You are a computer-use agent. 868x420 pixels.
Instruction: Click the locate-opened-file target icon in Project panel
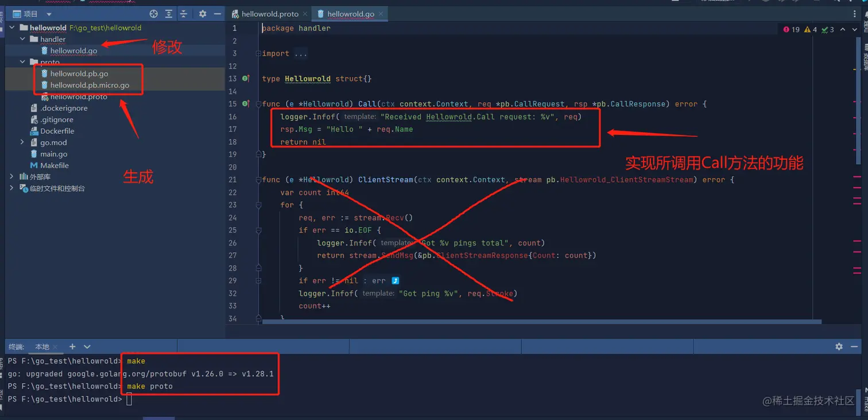153,14
